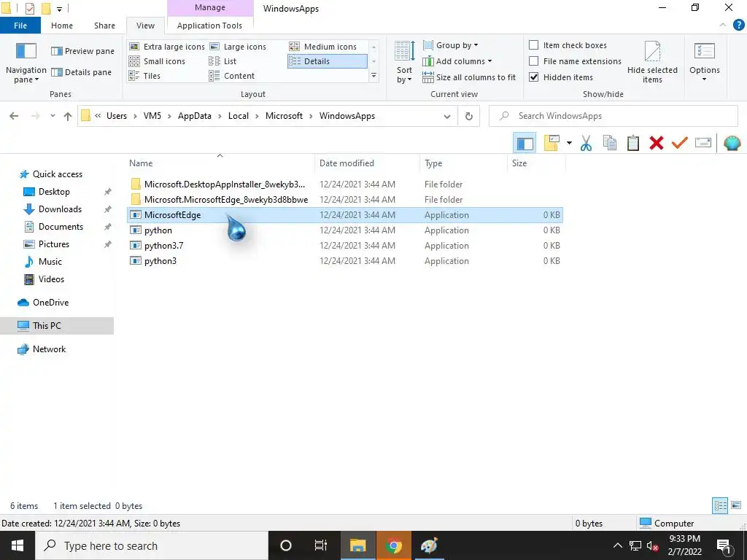Click Hide selected items button
747x560 pixels.
(x=652, y=63)
